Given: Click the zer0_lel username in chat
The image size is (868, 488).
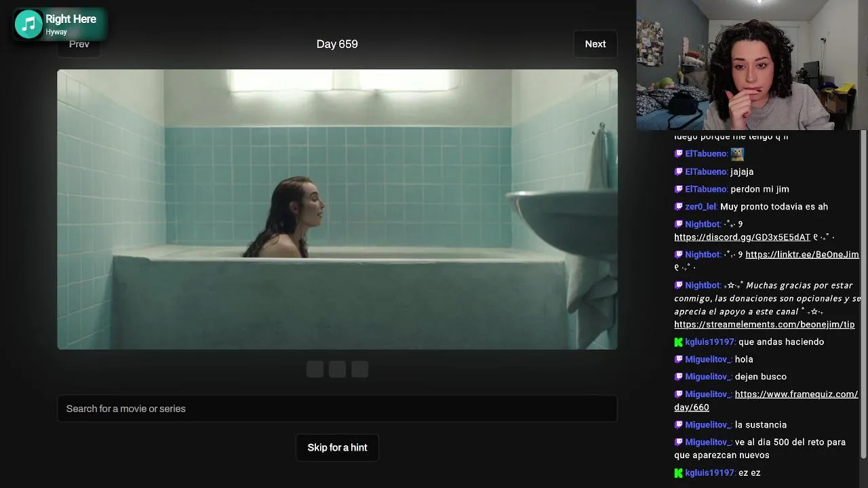Looking at the screenshot, I should point(701,207).
